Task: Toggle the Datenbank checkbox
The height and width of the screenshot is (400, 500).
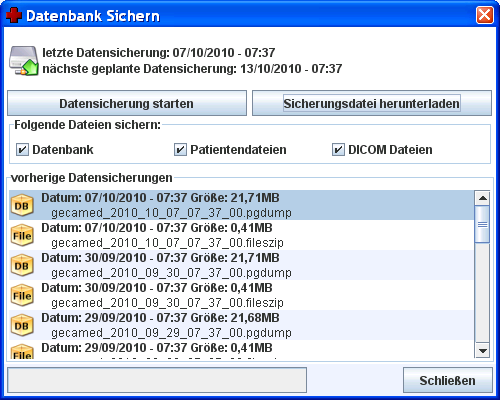Action: [22, 150]
